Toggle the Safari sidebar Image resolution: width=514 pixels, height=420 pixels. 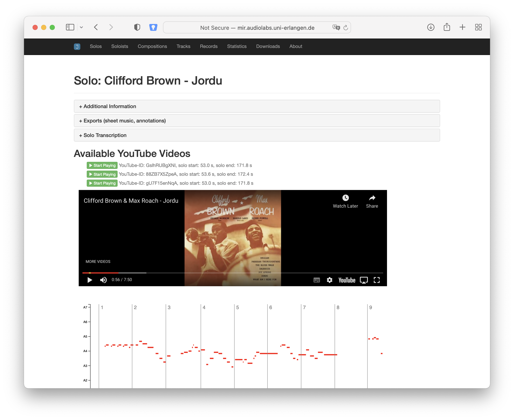pos(70,27)
